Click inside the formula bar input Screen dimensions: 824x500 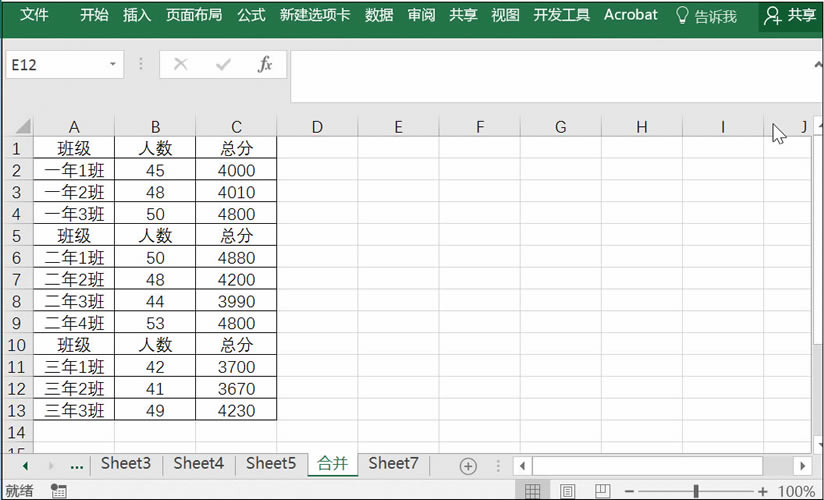(552, 77)
